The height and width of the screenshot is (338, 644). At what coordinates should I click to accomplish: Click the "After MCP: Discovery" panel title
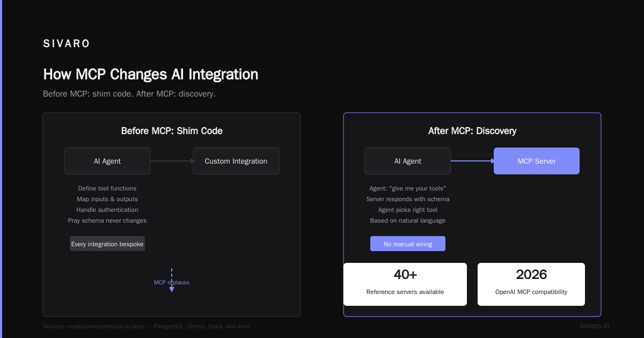point(472,131)
